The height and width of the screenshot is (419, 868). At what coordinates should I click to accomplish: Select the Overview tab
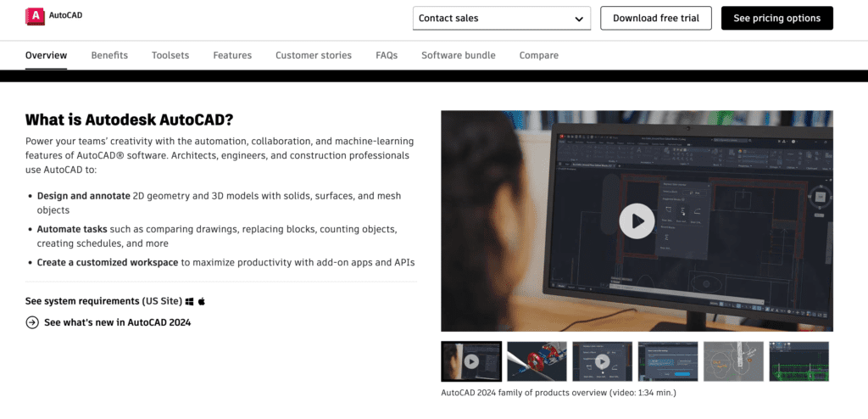[x=46, y=55]
